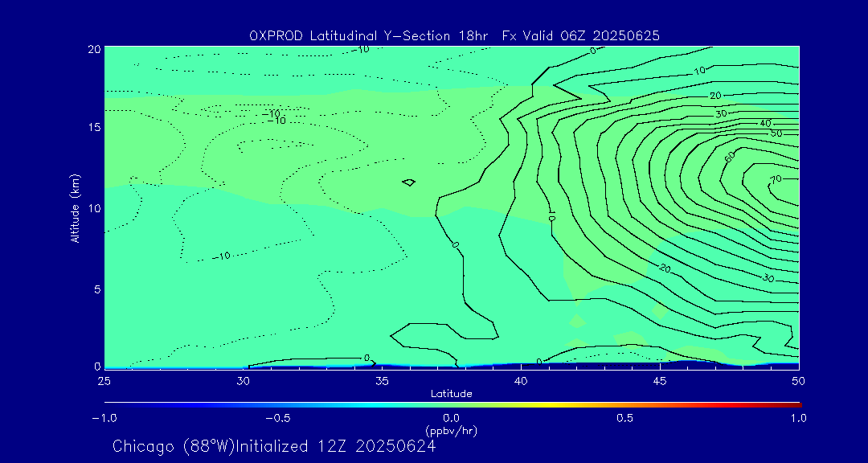Click latitude axis tick label "25"

click(104, 381)
